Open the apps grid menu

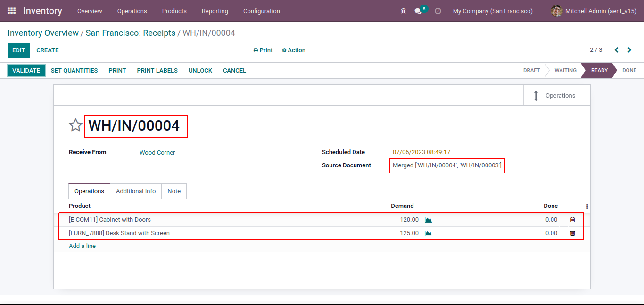[12, 10]
